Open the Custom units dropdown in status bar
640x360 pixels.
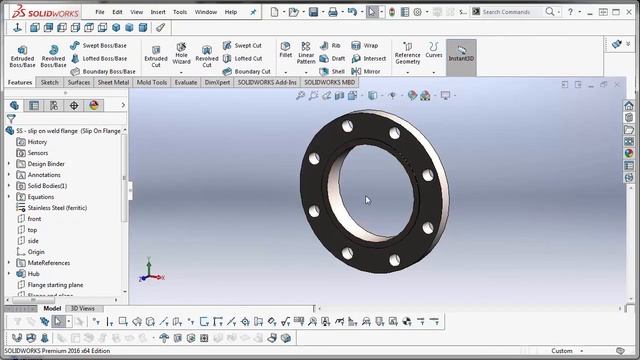pos(581,351)
